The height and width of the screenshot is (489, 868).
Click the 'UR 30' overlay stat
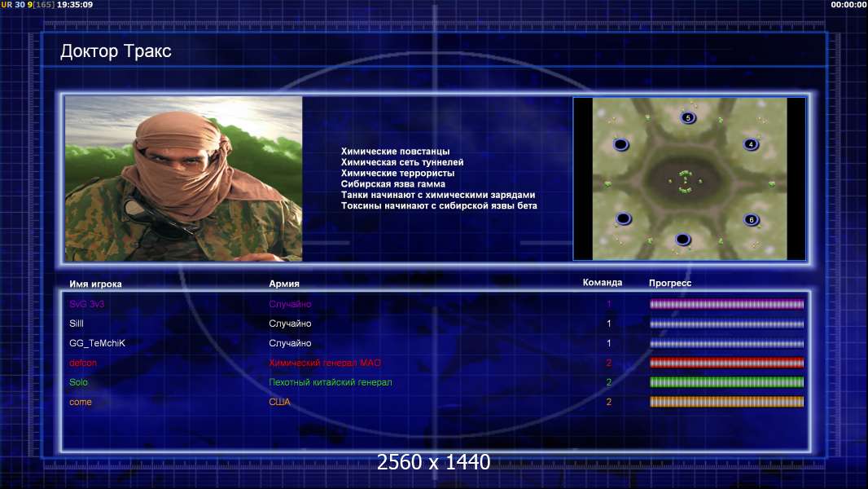point(13,4)
